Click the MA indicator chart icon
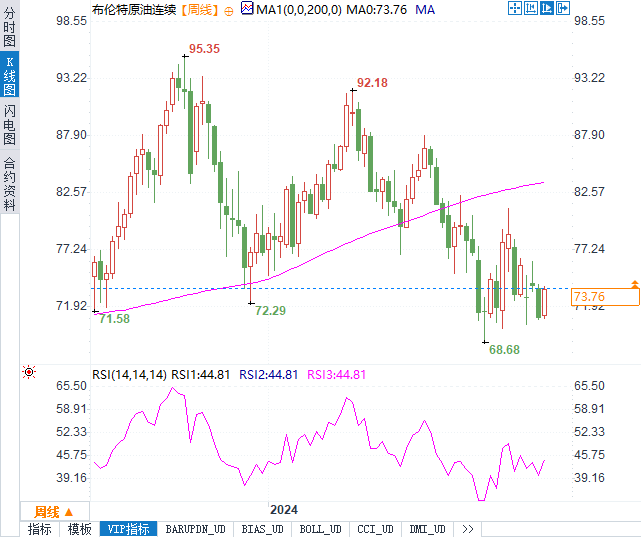Screen dimensions: 641x537 tap(247, 8)
